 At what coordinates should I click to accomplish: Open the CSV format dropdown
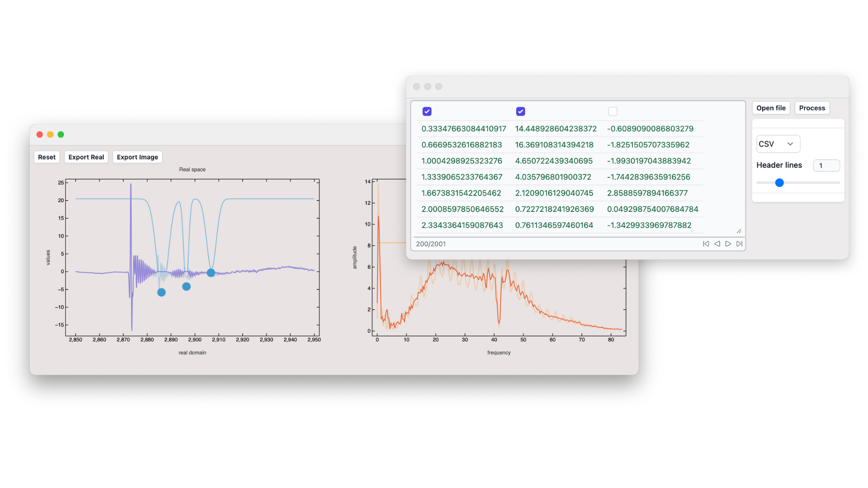778,144
